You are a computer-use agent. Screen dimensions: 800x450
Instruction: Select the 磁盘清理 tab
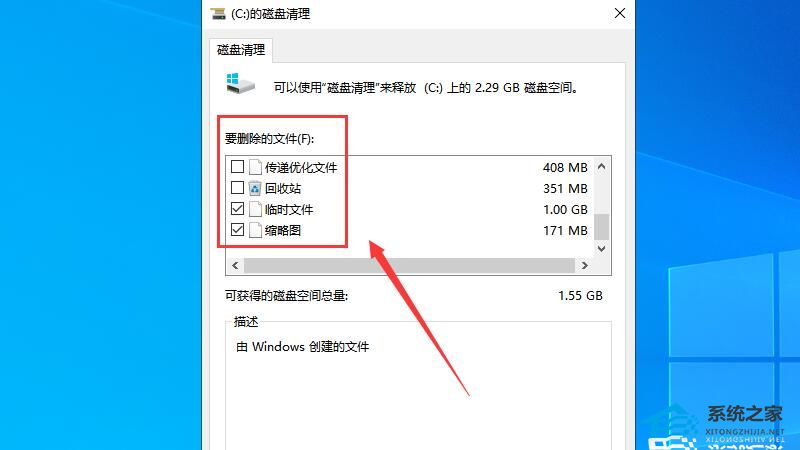[241, 50]
